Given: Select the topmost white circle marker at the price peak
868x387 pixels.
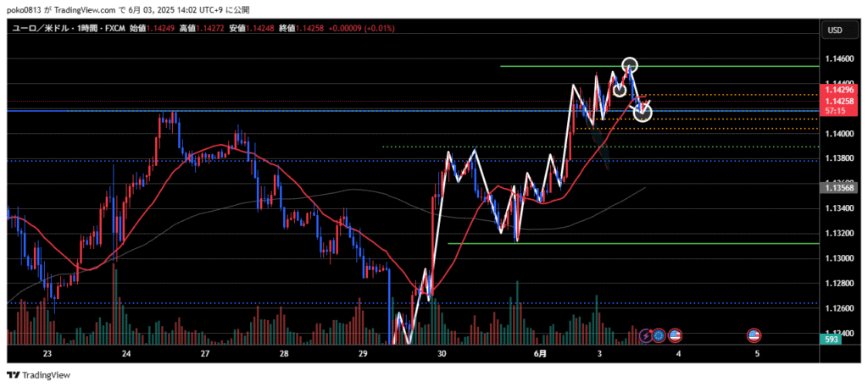Looking at the screenshot, I should [630, 64].
